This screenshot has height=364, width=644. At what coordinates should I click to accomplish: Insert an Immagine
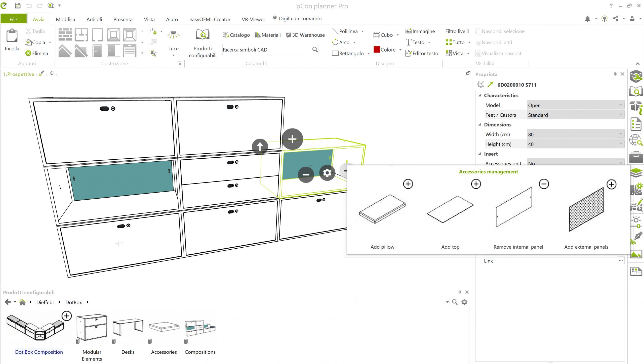[x=420, y=31]
